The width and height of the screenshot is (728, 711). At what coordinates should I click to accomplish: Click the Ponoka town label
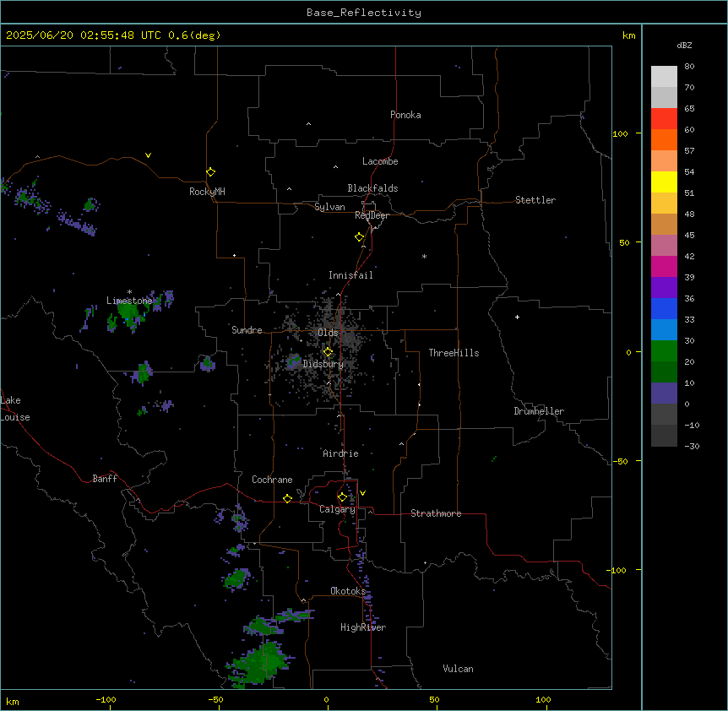405,115
